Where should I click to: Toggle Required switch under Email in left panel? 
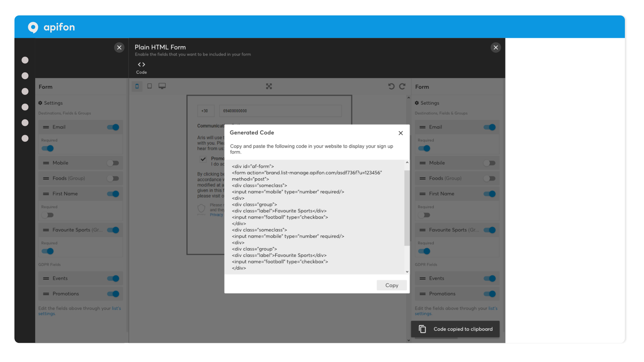point(48,148)
